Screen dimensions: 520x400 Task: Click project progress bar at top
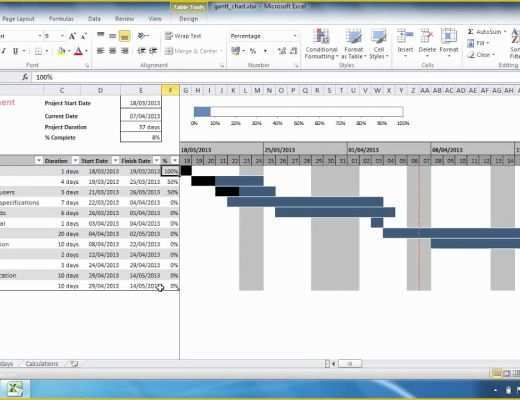click(299, 112)
